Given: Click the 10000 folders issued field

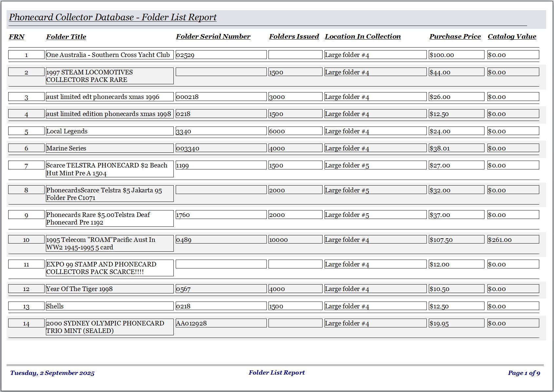Looking at the screenshot, I should (x=295, y=240).
